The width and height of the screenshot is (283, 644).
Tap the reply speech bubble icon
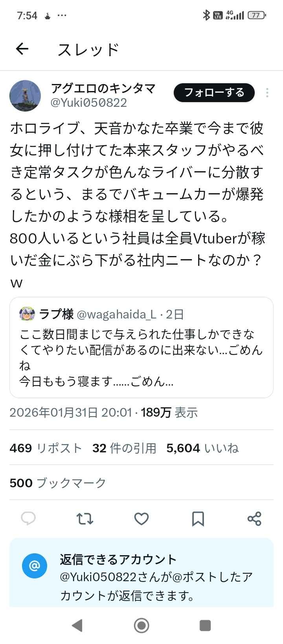pos(28,519)
